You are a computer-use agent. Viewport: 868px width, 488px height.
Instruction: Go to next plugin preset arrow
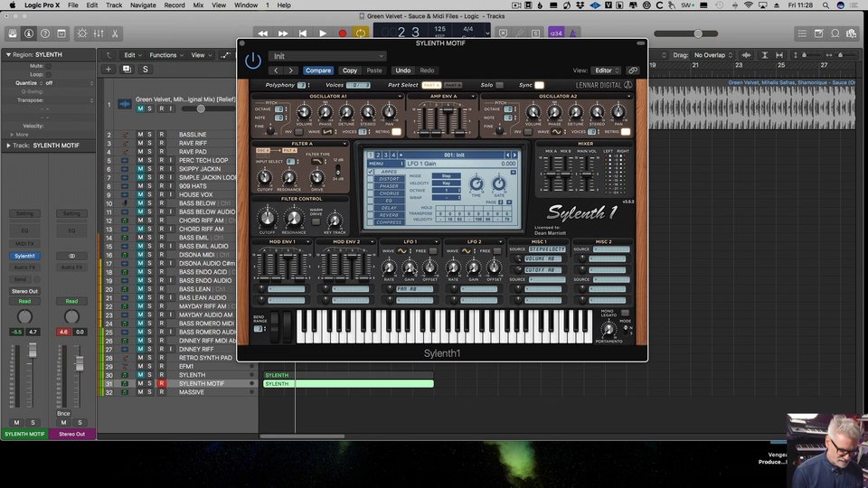[x=290, y=70]
